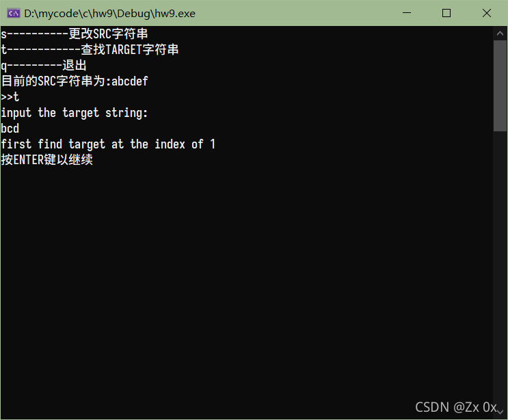508x420 pixels.
Task: Click the '查找TARGET字符串' menu line
Action: 90,49
